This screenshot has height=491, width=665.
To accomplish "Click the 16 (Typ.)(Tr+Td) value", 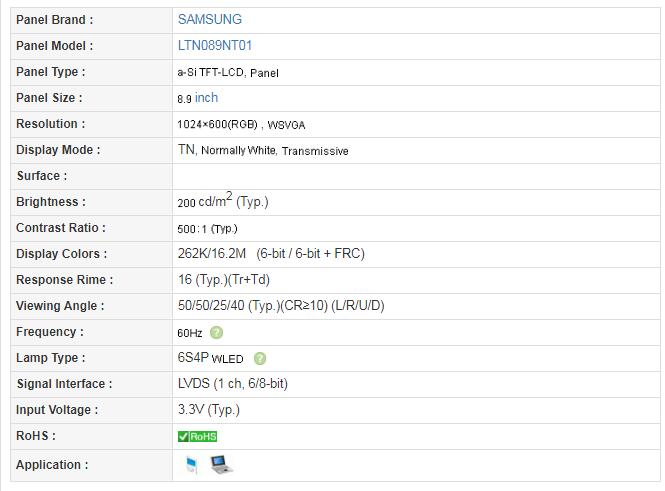I will point(224,280).
